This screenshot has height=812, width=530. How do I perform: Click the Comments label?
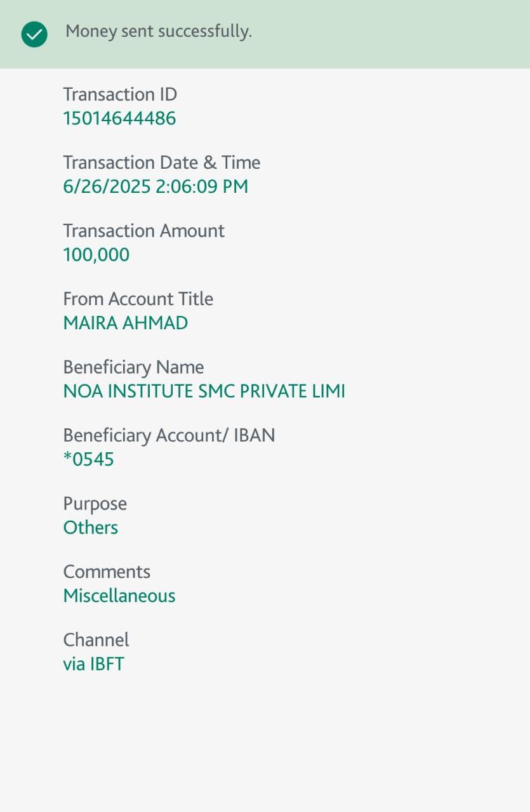pyautogui.click(x=107, y=572)
